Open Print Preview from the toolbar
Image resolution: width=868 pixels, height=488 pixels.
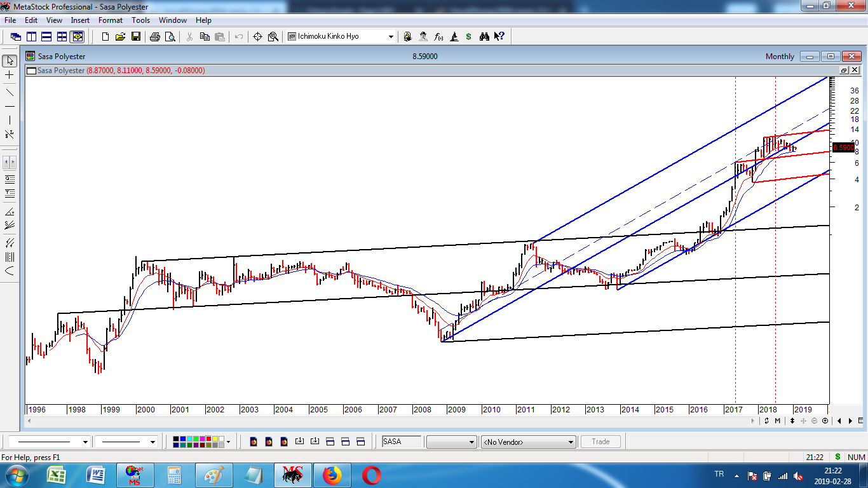(x=170, y=37)
